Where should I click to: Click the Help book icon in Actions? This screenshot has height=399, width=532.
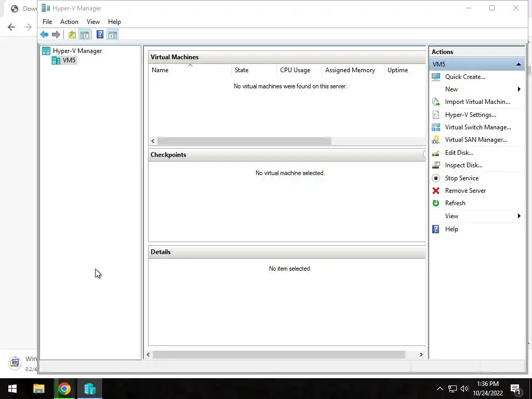tap(436, 229)
